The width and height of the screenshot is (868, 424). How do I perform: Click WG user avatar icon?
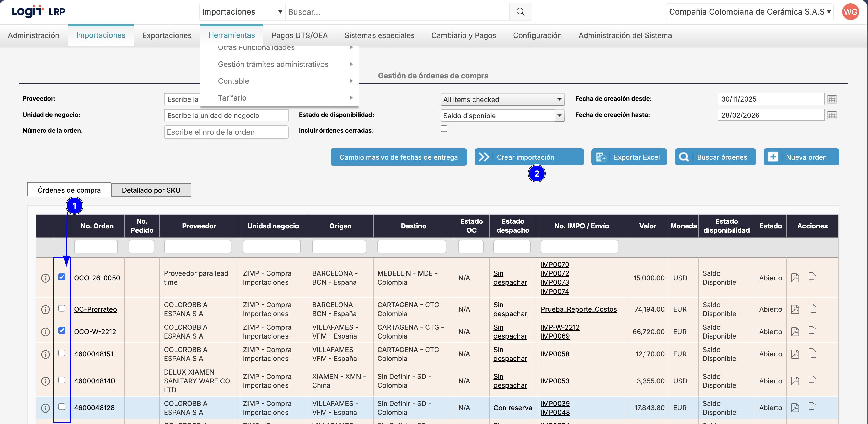(x=850, y=12)
